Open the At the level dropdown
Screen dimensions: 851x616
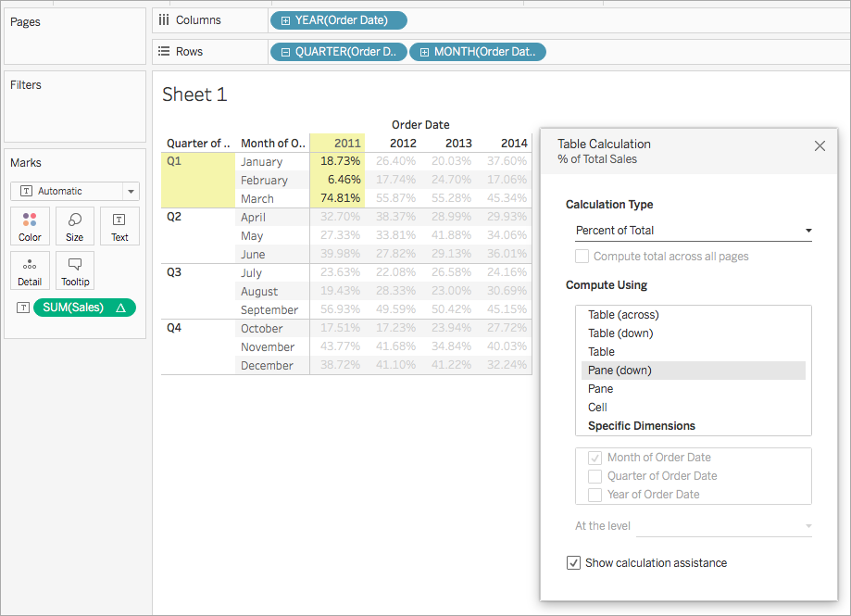pos(724,526)
